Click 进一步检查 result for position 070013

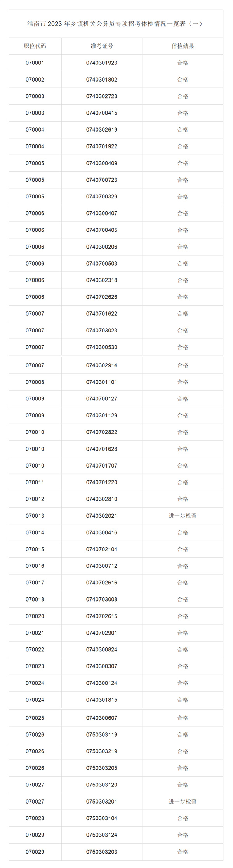click(x=183, y=516)
